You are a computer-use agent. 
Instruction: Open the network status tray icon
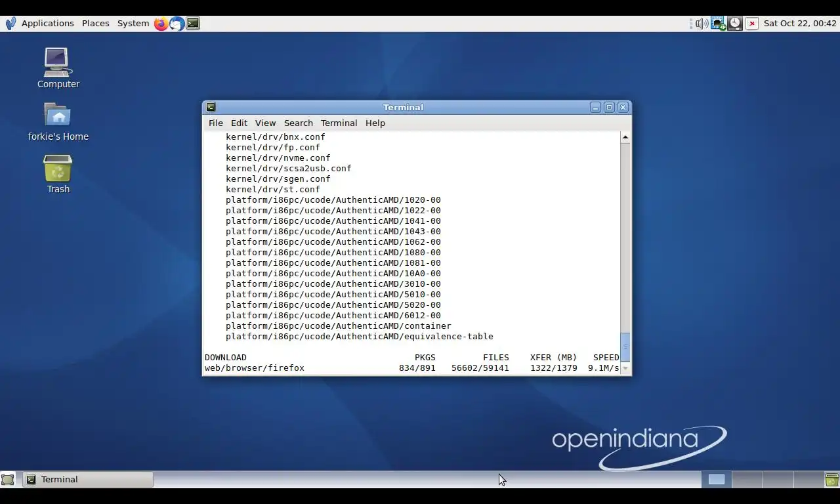pos(719,24)
